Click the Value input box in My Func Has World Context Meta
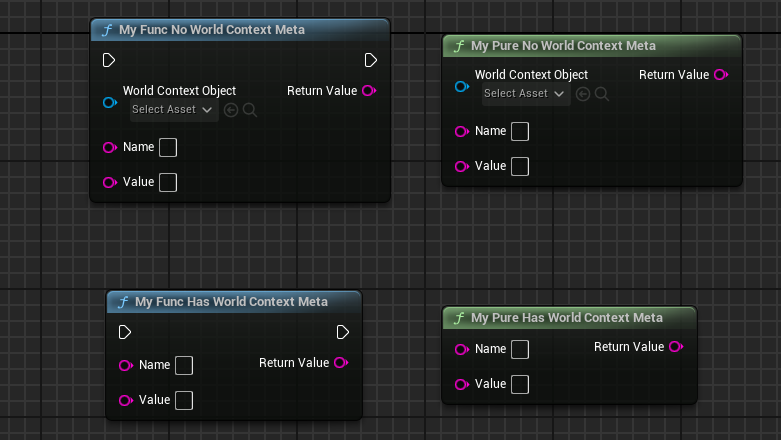The height and width of the screenshot is (440, 781). click(x=184, y=400)
